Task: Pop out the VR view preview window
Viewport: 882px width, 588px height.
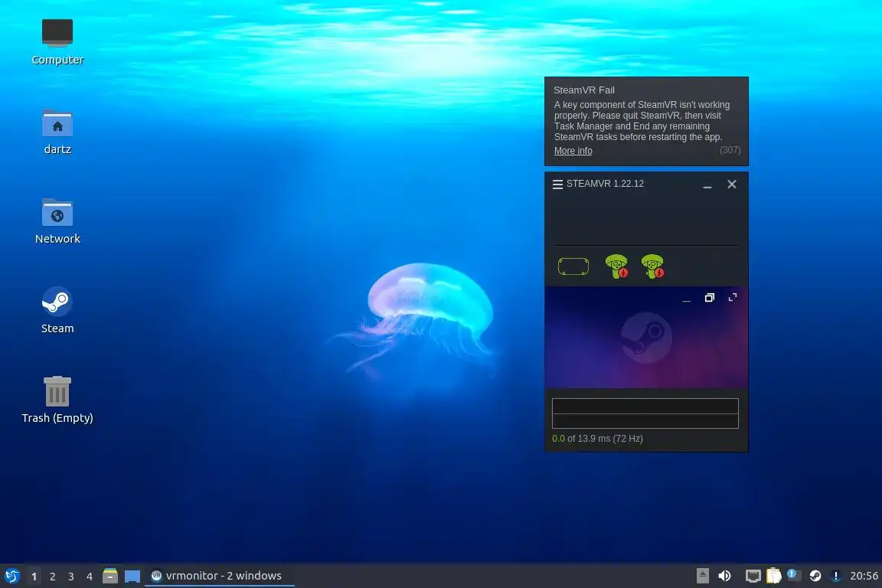Action: pyautogui.click(x=709, y=298)
